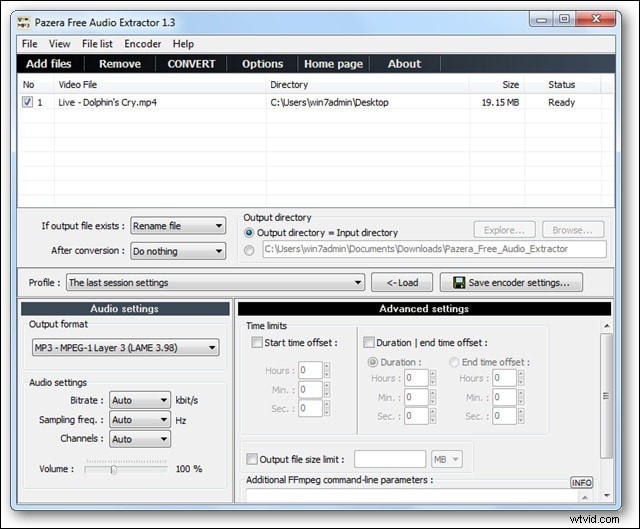
Task: Open the Home page toolbar item
Action: [x=333, y=64]
